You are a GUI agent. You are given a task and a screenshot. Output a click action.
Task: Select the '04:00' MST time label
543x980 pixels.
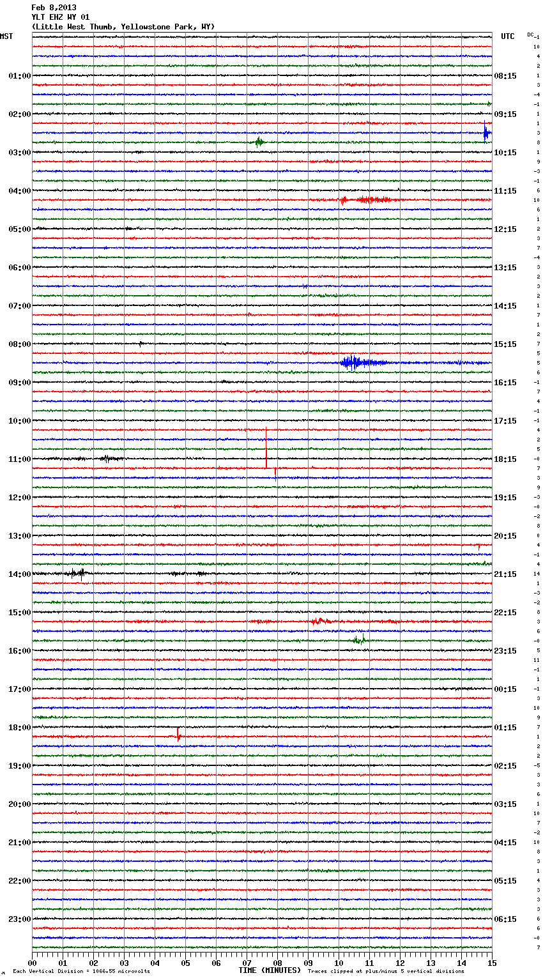tap(20, 191)
